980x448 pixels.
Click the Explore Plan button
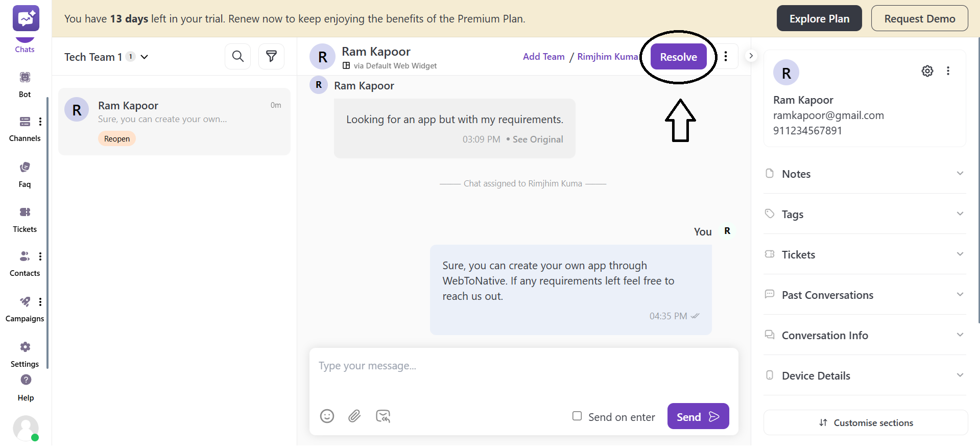[x=819, y=18]
